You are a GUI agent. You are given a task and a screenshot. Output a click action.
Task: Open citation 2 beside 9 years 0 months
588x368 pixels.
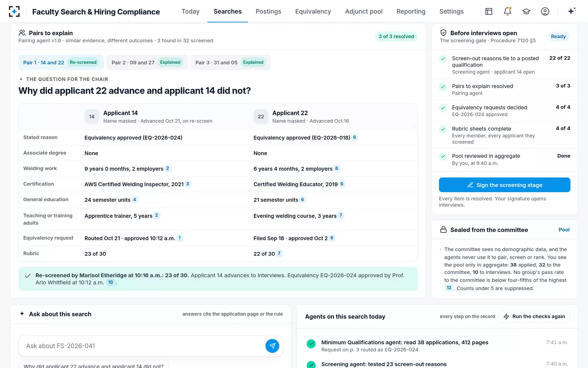coord(168,168)
